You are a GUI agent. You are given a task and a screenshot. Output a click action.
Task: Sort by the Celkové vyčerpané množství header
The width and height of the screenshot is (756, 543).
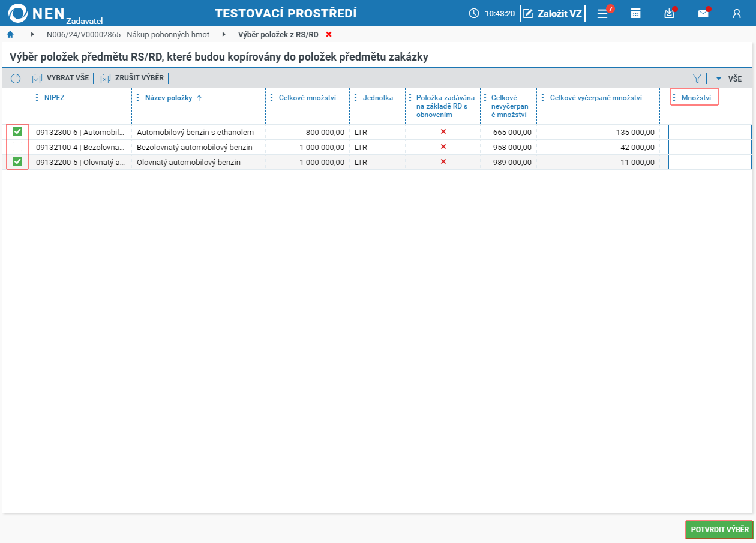click(596, 98)
